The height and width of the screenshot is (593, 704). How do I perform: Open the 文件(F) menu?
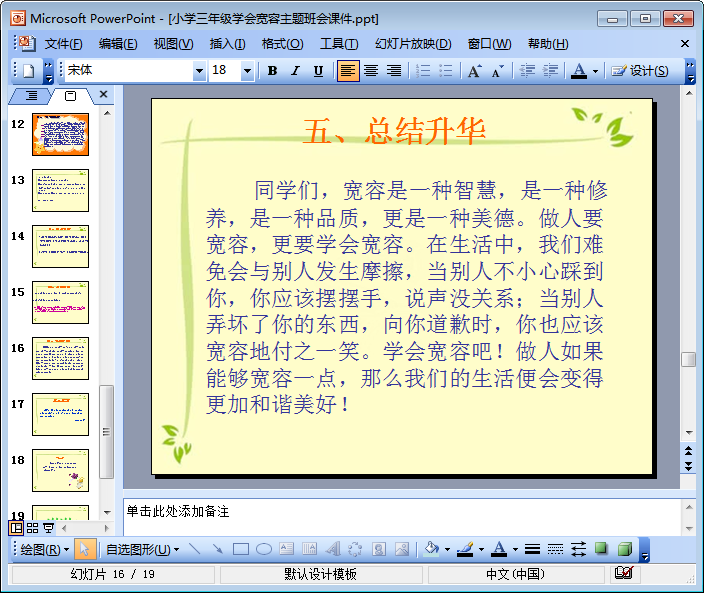63,44
